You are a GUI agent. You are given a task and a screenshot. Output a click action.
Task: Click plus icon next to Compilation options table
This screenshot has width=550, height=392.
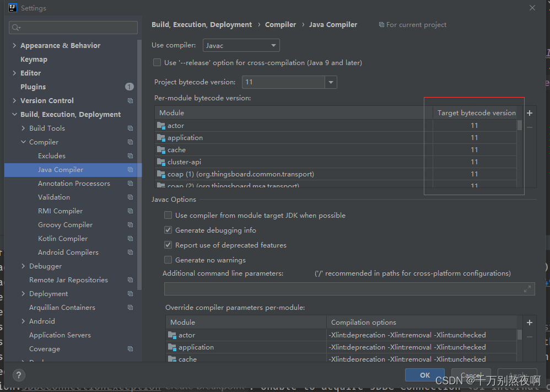pos(530,322)
